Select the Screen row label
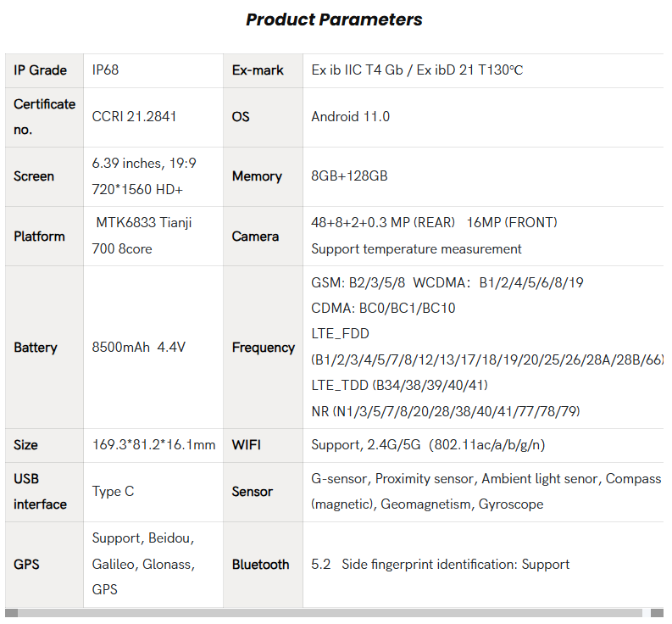Image resolution: width=672 pixels, height=624 pixels. [34, 176]
